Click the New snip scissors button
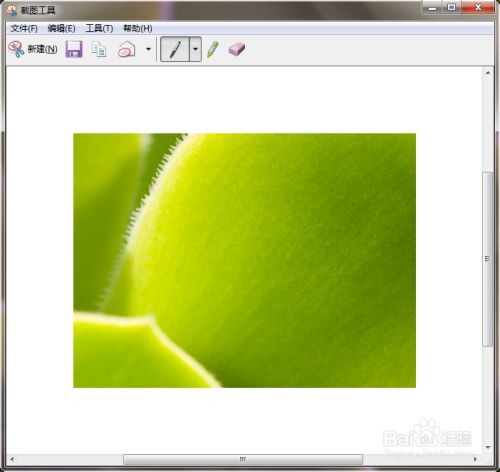Image resolution: width=500 pixels, height=472 pixels. (x=33, y=49)
